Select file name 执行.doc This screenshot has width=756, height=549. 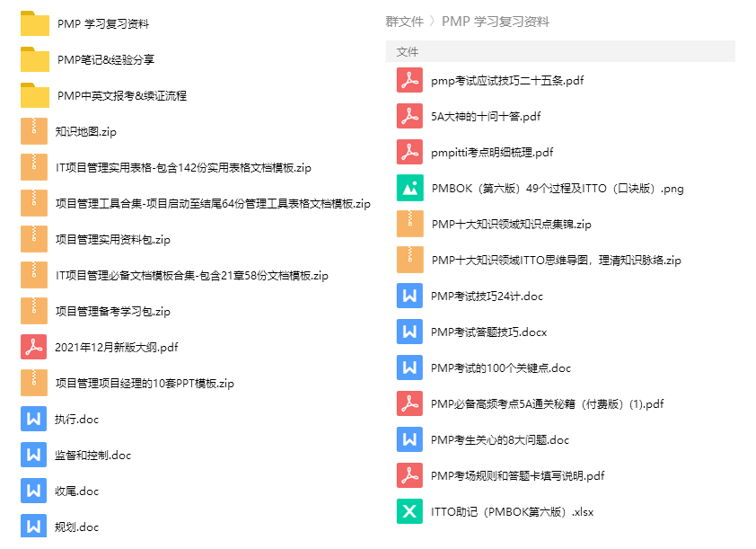pyautogui.click(x=76, y=420)
